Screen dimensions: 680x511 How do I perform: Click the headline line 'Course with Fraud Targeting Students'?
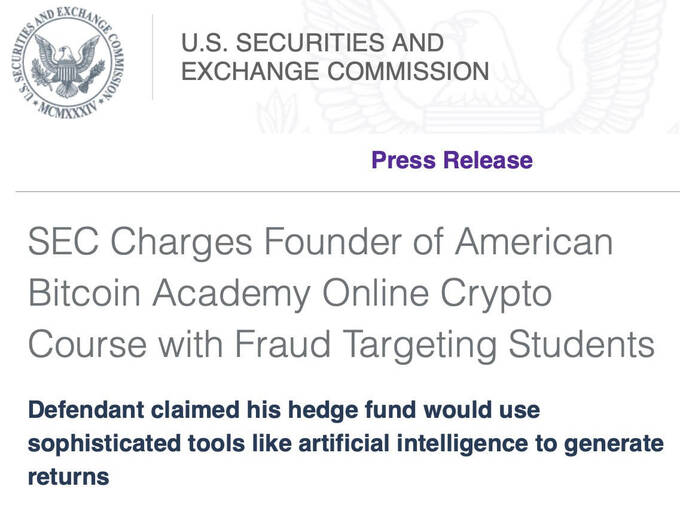(x=341, y=344)
